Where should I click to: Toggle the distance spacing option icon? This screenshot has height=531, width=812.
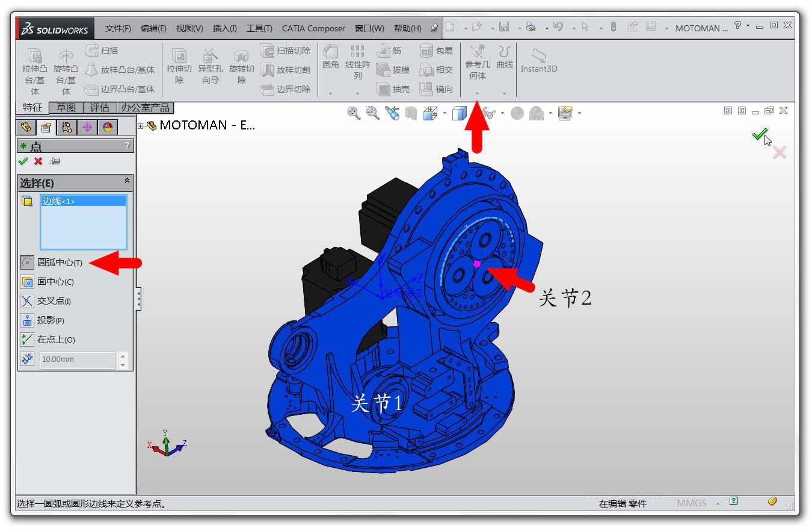[27, 359]
